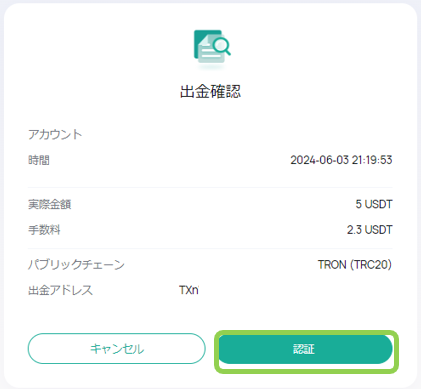
Task: Click the timestamp 2024-06-03 21:19:53
Action: [x=341, y=160]
